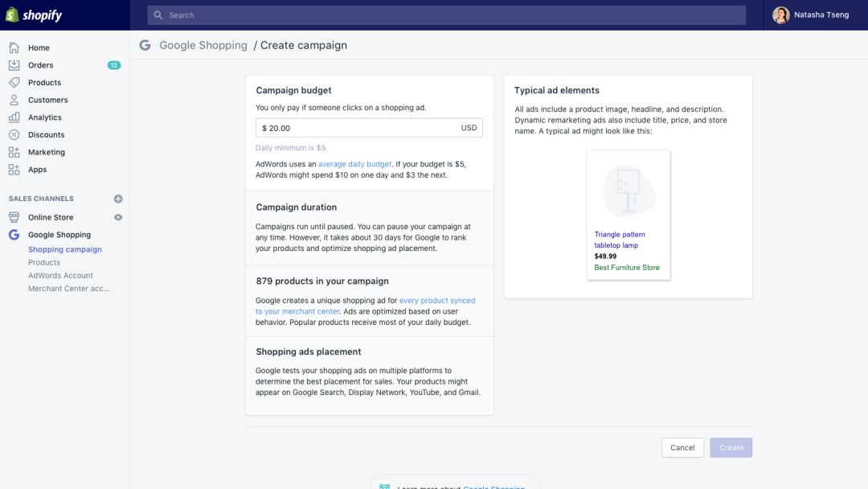The image size is (868, 489).
Task: Open every product synced link
Action: (366, 306)
